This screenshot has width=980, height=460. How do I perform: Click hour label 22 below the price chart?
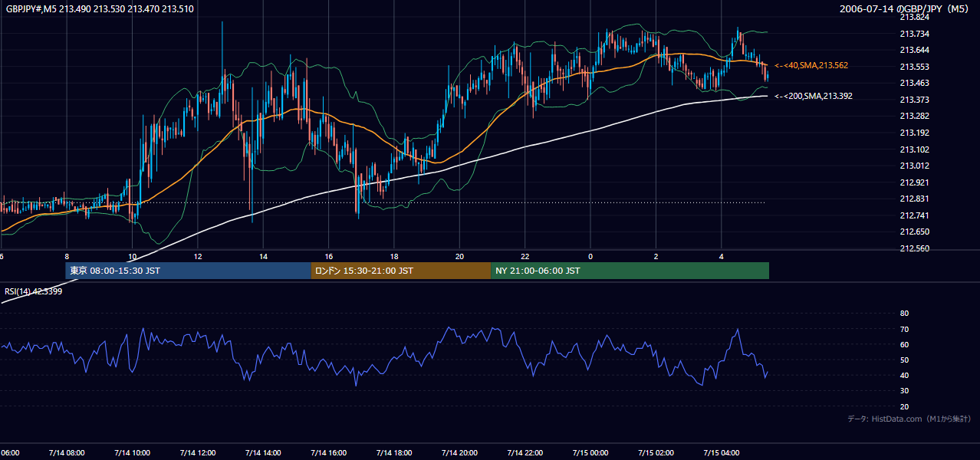point(525,256)
